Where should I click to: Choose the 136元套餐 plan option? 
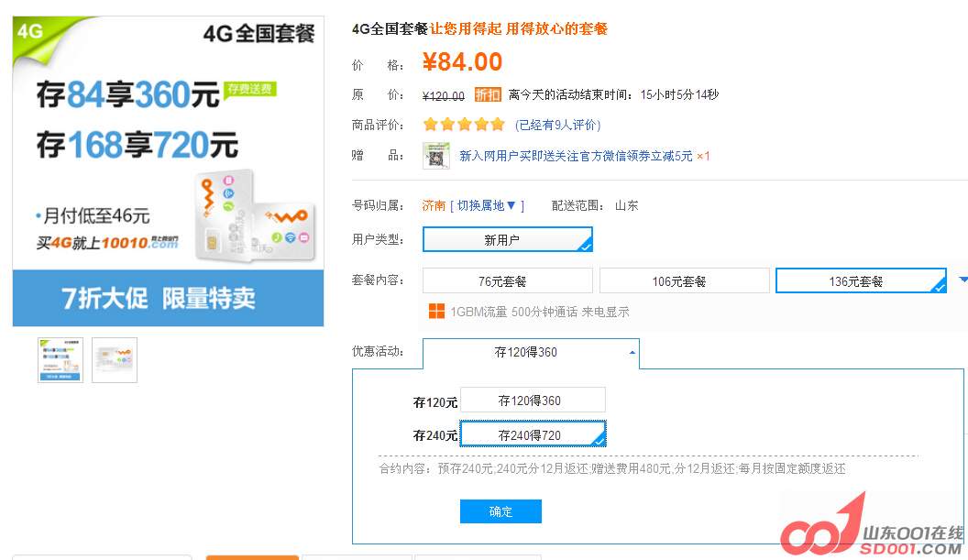(860, 281)
